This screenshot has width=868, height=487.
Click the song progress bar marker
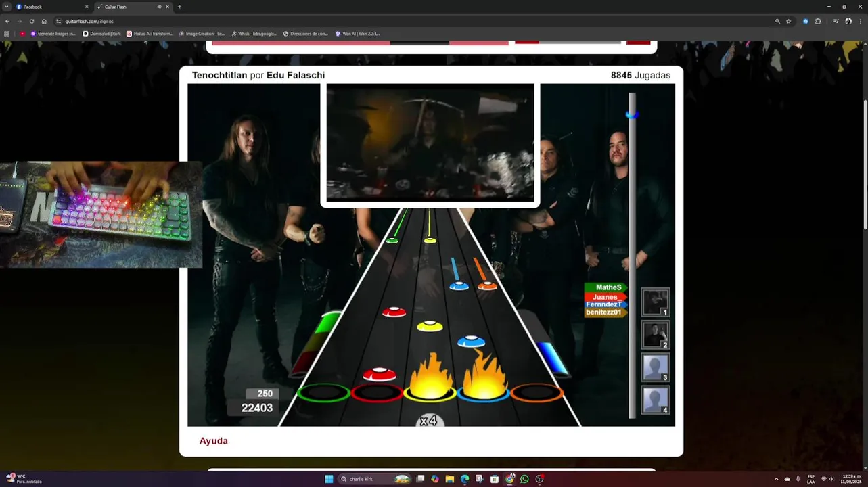[632, 114]
